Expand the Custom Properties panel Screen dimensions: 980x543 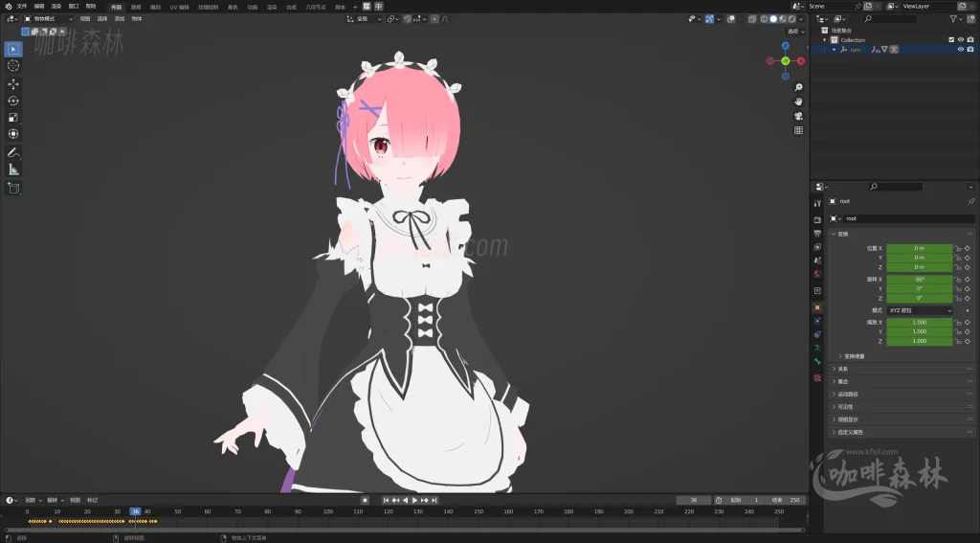point(835,432)
